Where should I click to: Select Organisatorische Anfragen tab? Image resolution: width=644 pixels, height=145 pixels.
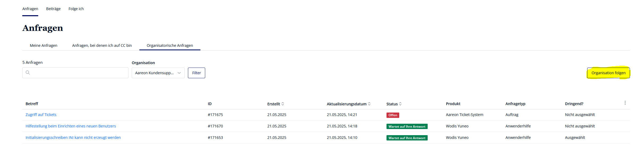coord(170,45)
